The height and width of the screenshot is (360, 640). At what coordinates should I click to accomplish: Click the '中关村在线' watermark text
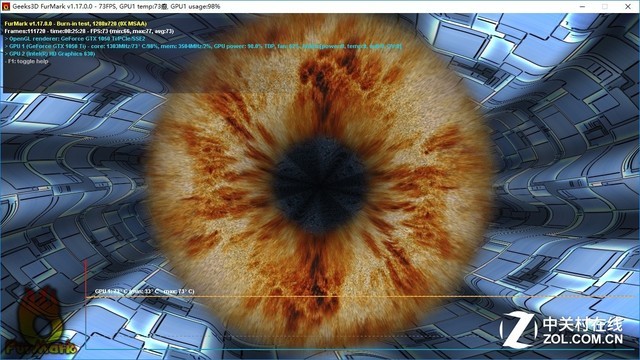click(x=583, y=324)
